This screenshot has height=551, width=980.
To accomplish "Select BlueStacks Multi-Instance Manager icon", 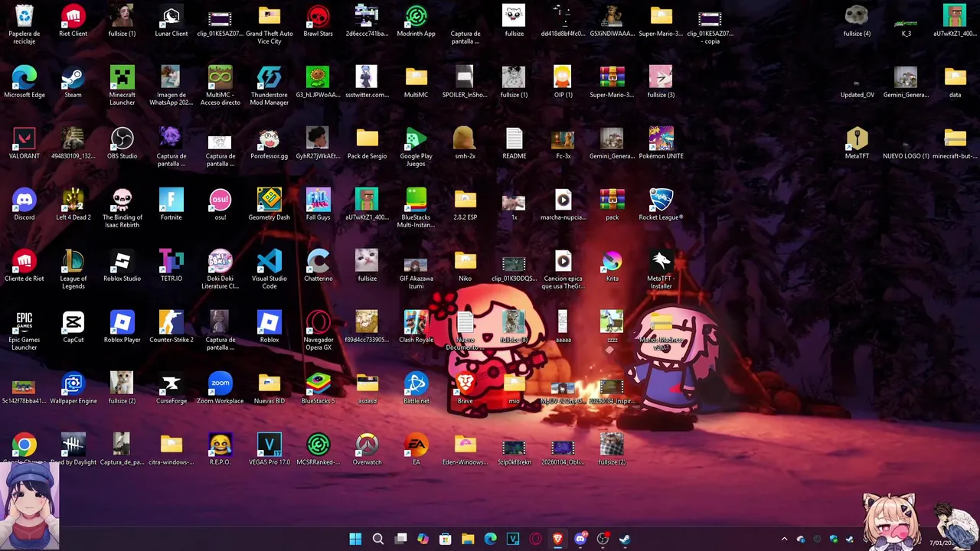I will (x=416, y=201).
